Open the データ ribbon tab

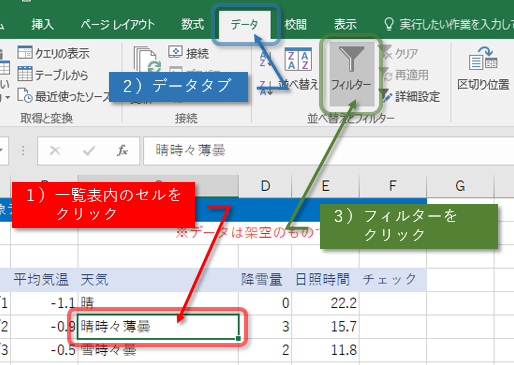(245, 24)
